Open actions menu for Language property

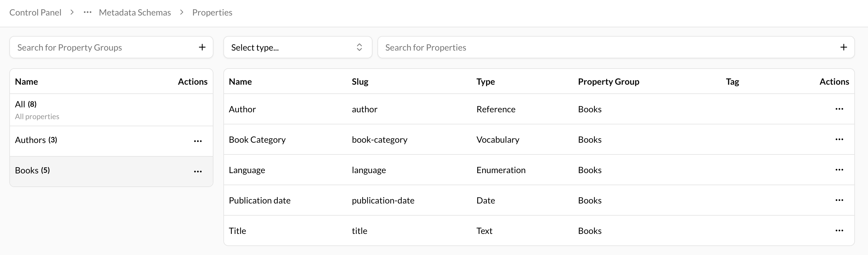(x=839, y=170)
